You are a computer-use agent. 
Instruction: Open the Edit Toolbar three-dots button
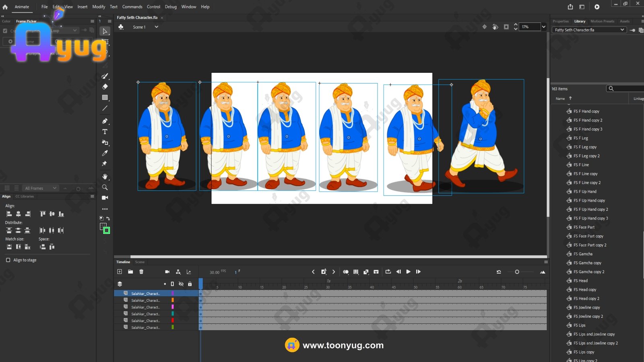[x=105, y=209]
